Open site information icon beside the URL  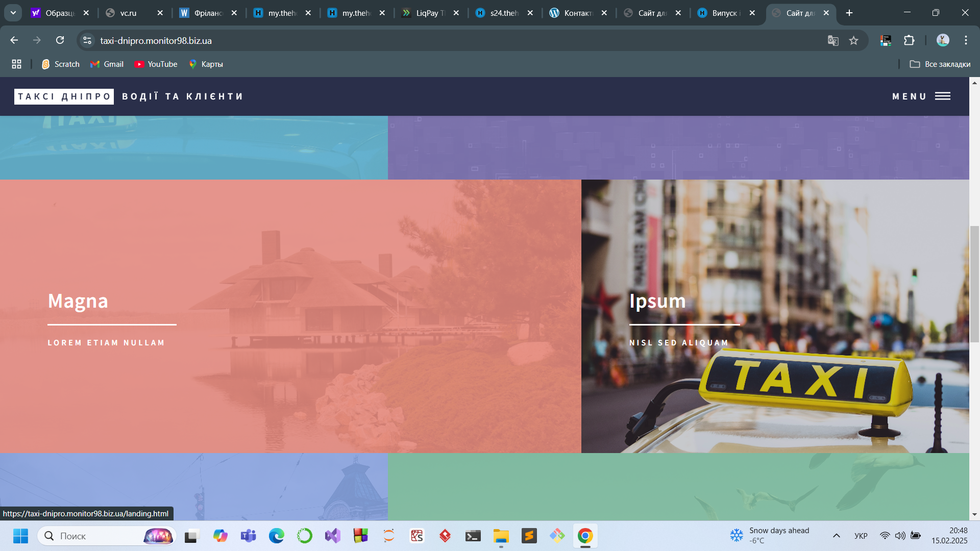pyautogui.click(x=87, y=40)
